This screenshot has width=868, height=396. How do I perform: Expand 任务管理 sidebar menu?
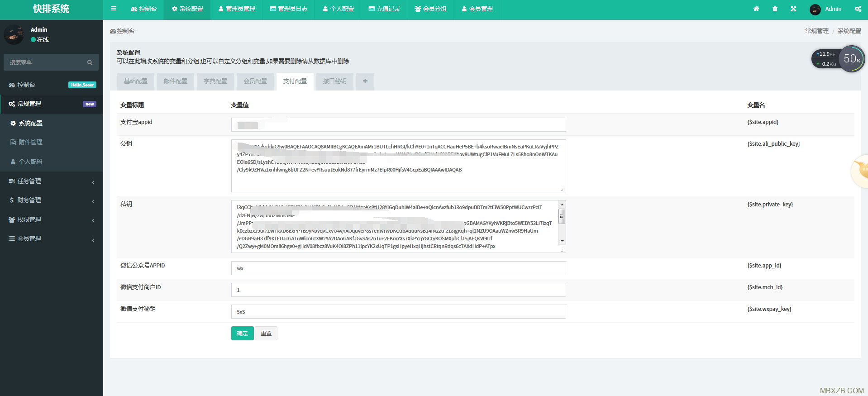tap(52, 181)
